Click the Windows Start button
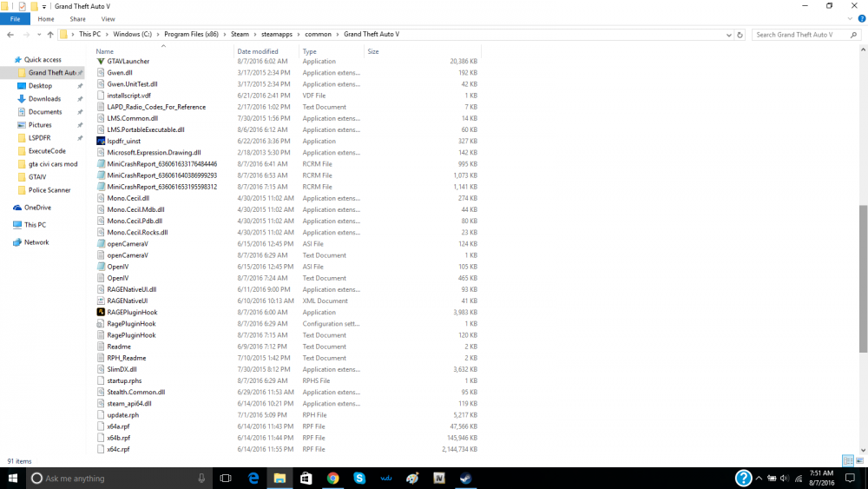Screen dimensions: 868x489 click(13, 478)
